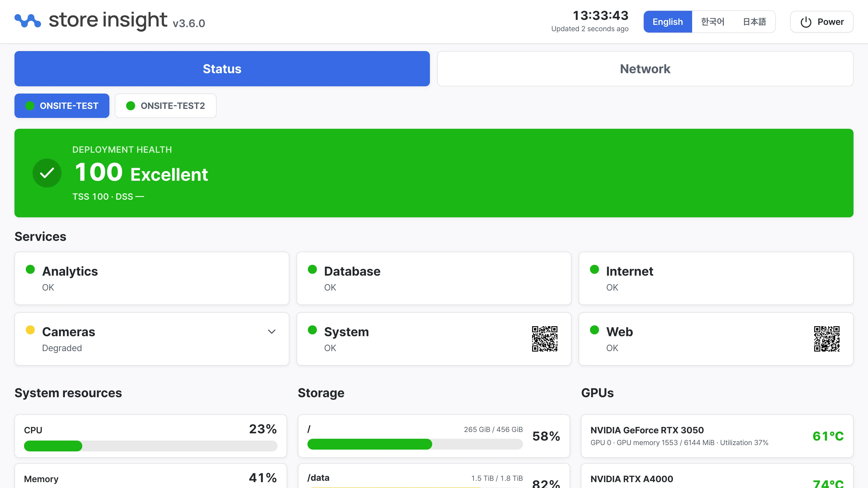Open the Status tab

click(222, 69)
